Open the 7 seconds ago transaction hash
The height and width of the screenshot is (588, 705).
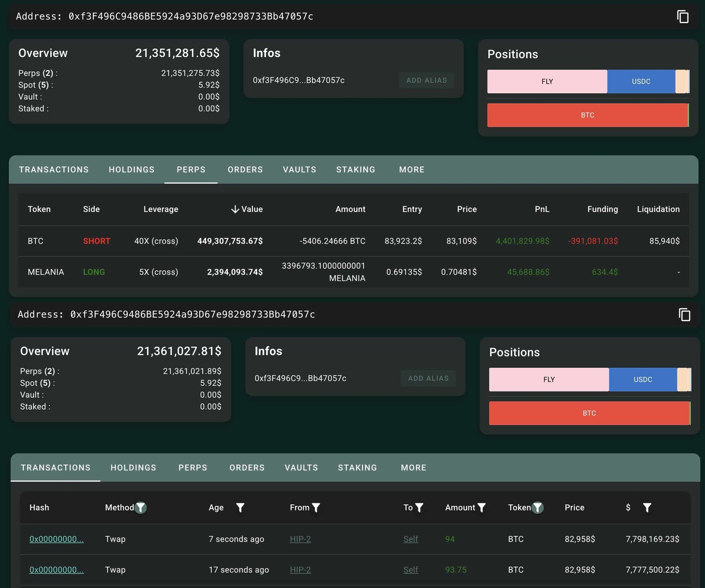point(56,539)
